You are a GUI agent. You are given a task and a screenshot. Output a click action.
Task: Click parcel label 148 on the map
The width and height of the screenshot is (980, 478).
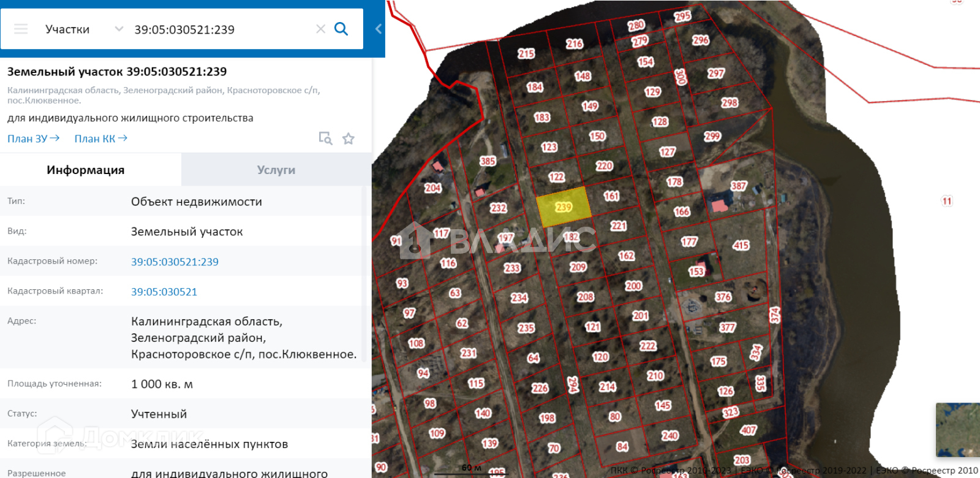tap(582, 76)
